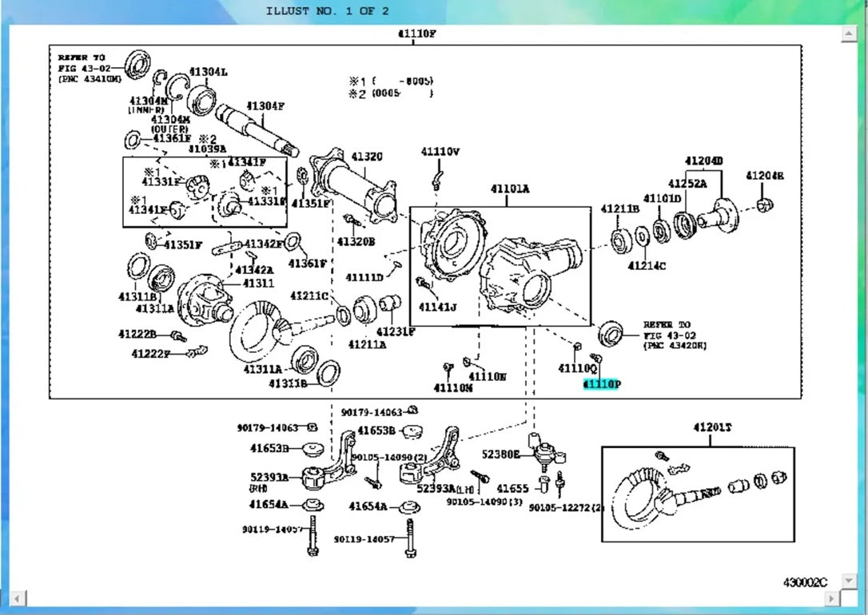The image size is (868, 615).
Task: Select part number 41655 below the diagram
Action: pyautogui.click(x=512, y=488)
